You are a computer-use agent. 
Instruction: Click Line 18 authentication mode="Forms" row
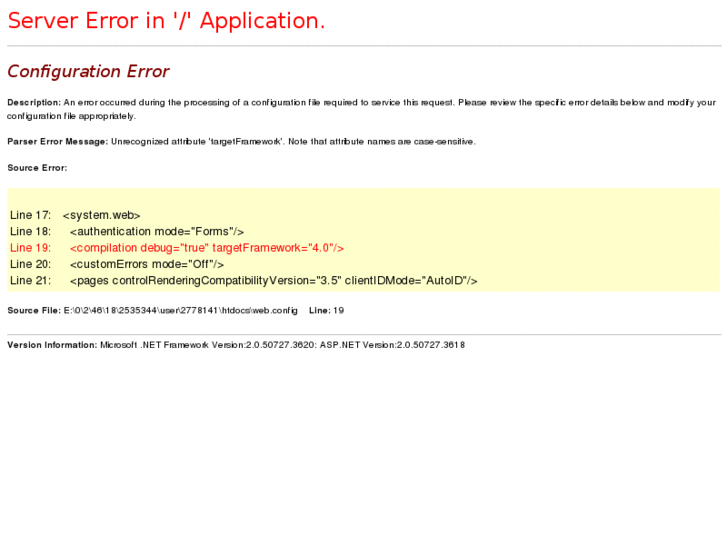coord(127,231)
